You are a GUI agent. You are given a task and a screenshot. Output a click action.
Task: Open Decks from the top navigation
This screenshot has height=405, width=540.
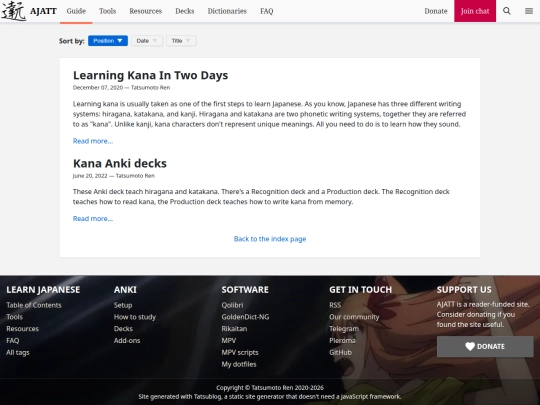pos(185,11)
